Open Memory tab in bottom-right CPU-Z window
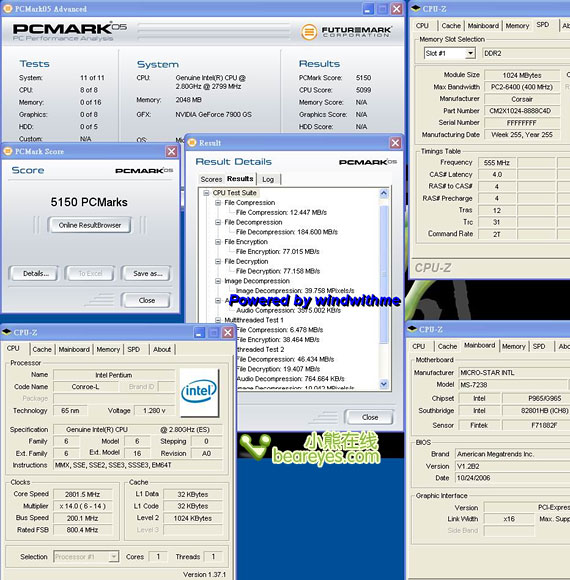This screenshot has width=570, height=580. click(513, 347)
